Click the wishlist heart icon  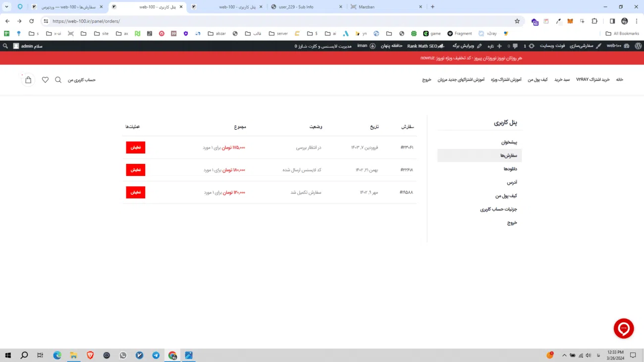[x=45, y=80]
